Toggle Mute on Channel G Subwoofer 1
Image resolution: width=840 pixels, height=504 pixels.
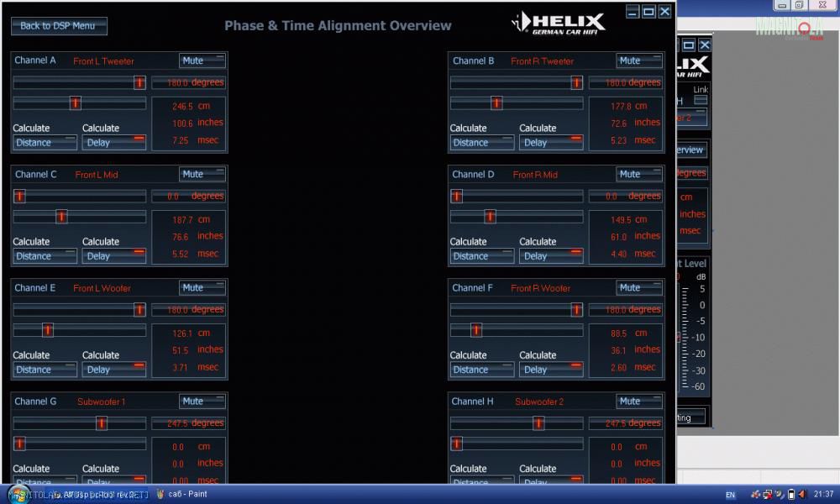[x=202, y=402]
